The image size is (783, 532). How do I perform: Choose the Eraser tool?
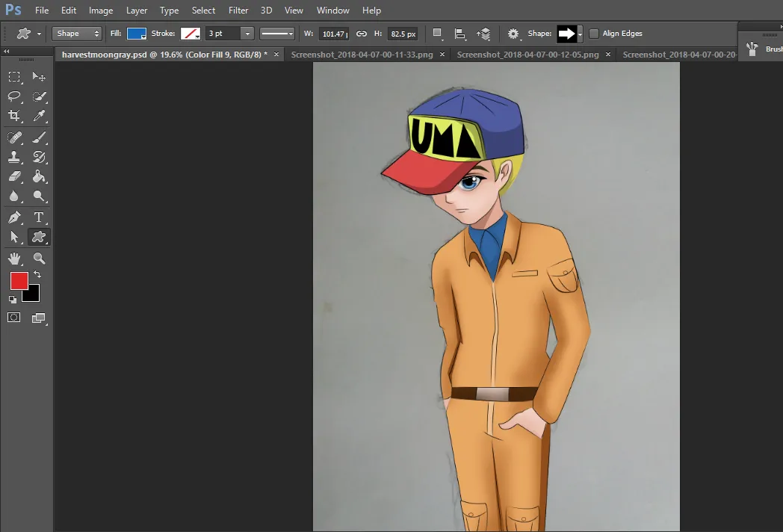coord(14,177)
